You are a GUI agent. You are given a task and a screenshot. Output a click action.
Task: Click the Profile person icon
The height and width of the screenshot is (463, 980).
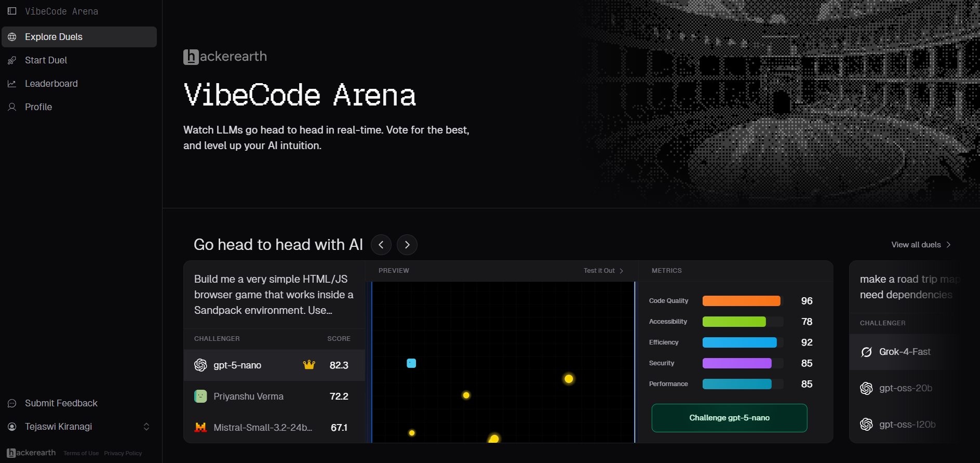tap(12, 107)
